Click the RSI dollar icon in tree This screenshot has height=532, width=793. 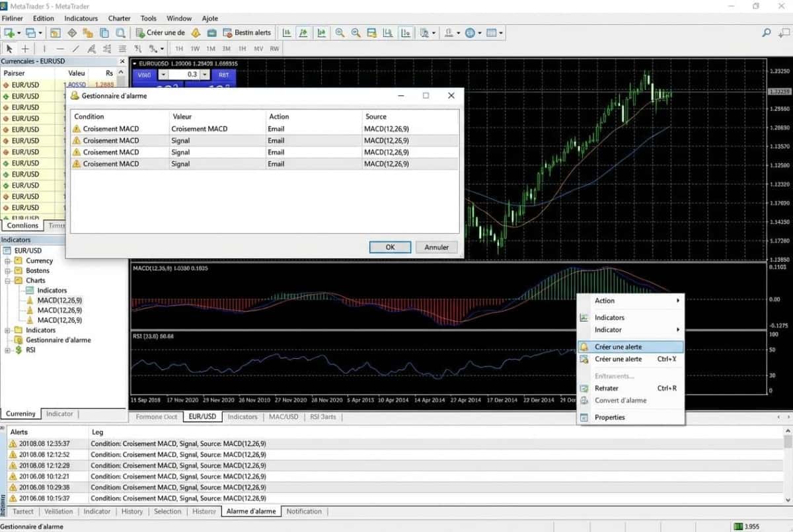click(x=18, y=350)
